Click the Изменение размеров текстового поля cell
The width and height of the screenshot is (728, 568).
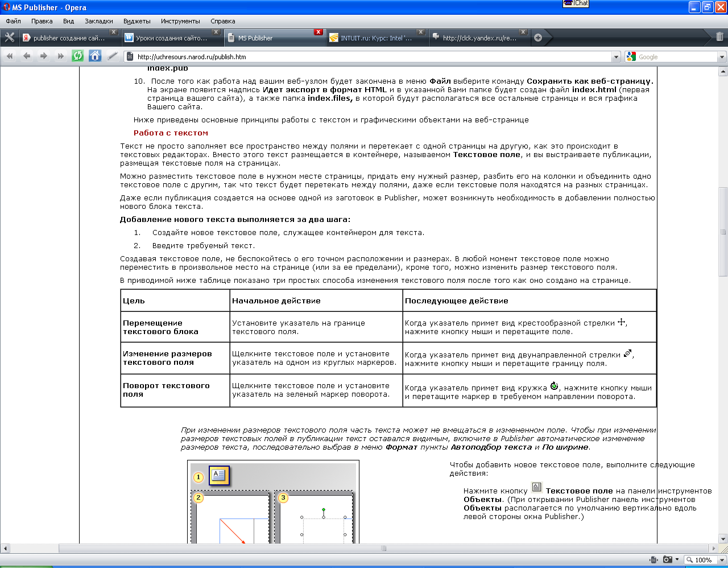click(175, 358)
